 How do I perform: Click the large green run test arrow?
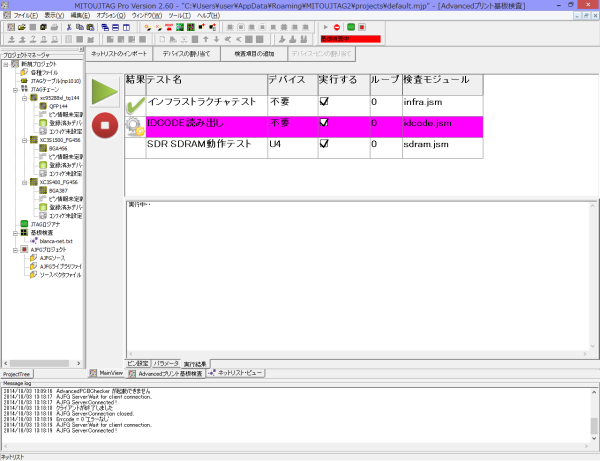[104, 91]
